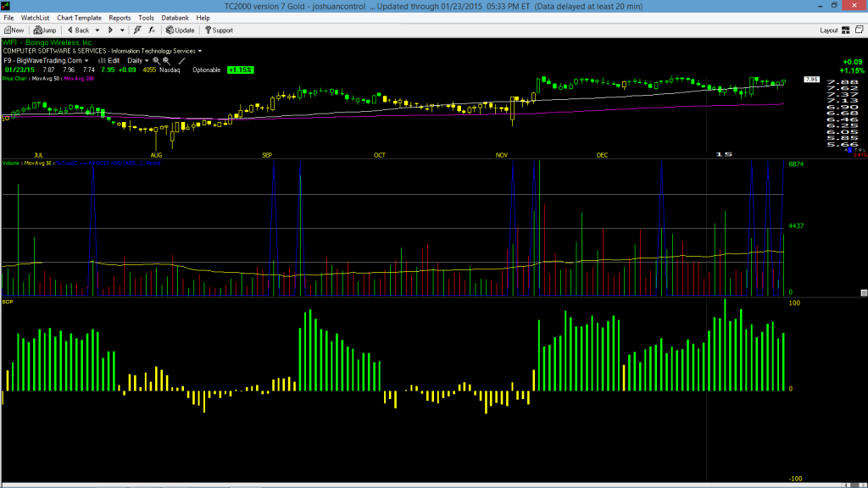Click the zoom out magnifier icon
This screenshot has width=868, height=488.
tap(167, 61)
